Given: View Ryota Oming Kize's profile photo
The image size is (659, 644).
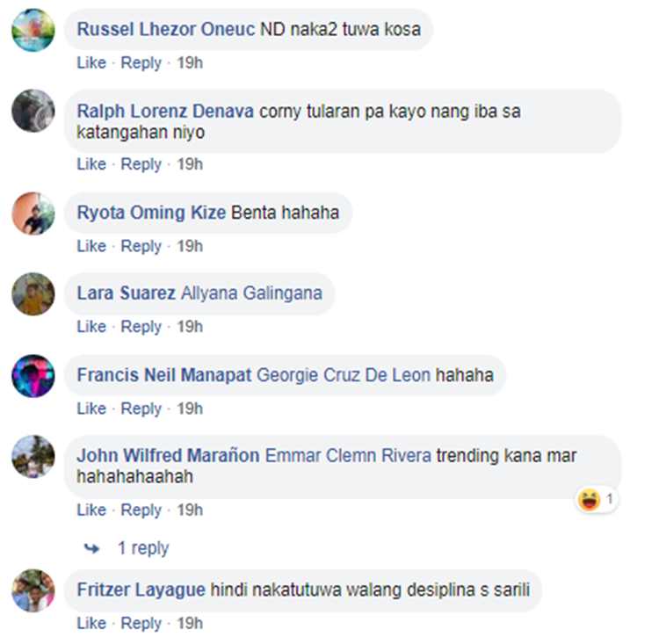Looking at the screenshot, I should coord(33,213).
